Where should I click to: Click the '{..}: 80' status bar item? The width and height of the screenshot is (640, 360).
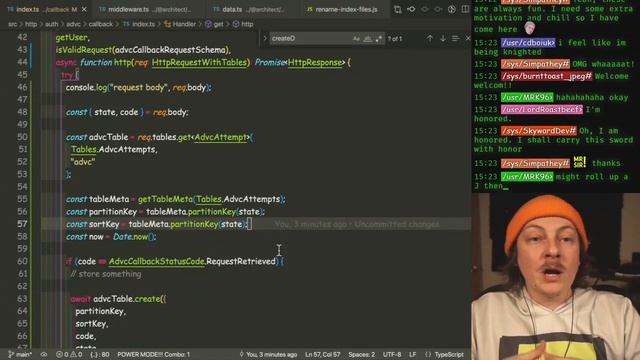100,354
